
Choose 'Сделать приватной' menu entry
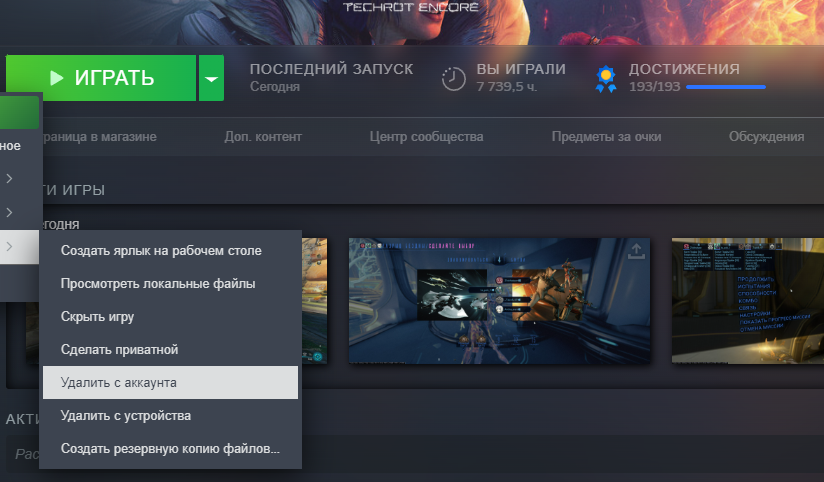click(x=170, y=350)
